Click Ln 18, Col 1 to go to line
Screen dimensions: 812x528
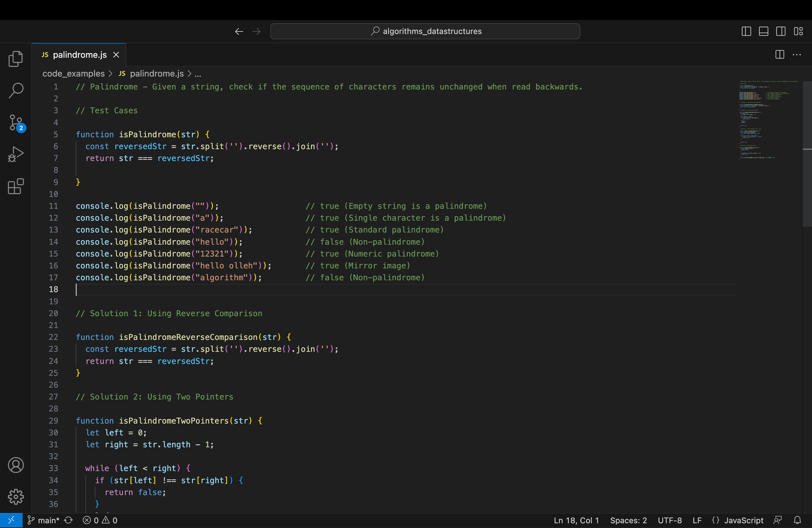coord(576,520)
